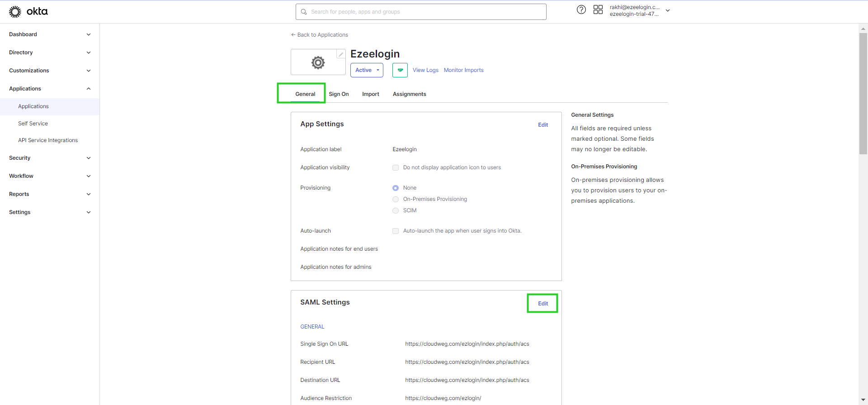Switch to the Sign On tab
This screenshot has height=405, width=868.
339,94
